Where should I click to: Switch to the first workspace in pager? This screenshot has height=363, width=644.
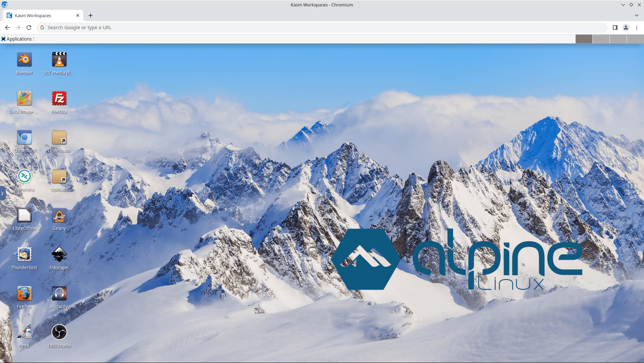point(584,39)
